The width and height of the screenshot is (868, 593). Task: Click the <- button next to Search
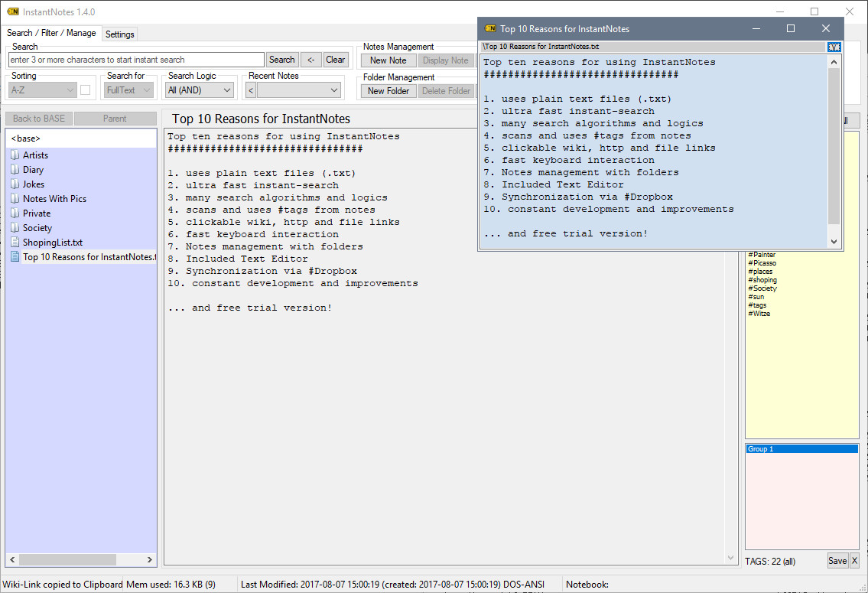310,59
